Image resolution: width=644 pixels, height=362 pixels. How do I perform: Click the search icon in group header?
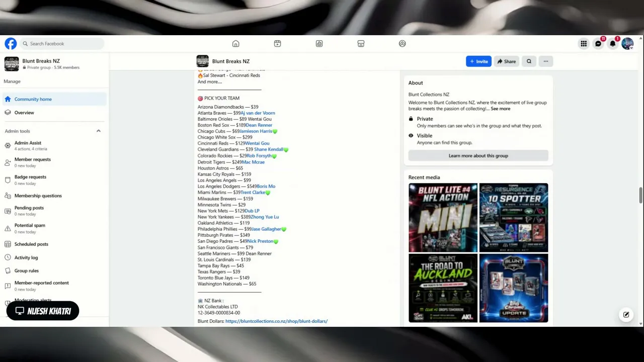coord(529,61)
